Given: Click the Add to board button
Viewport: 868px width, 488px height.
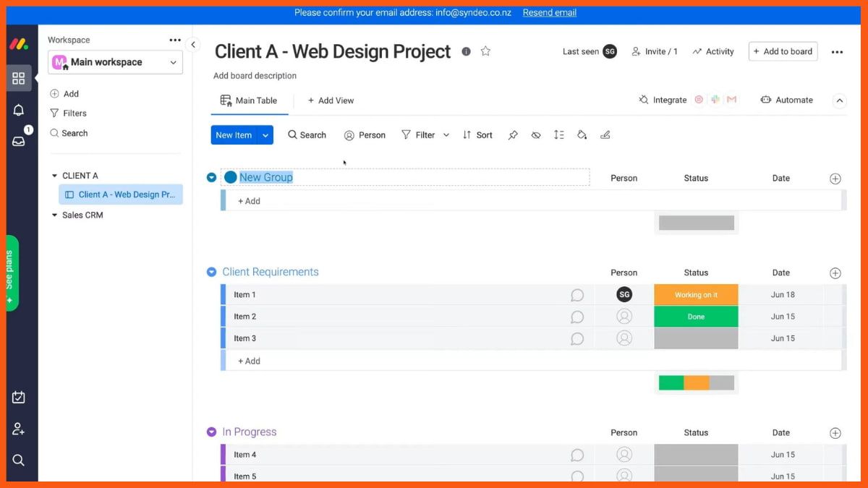Looking at the screenshot, I should [x=783, y=51].
